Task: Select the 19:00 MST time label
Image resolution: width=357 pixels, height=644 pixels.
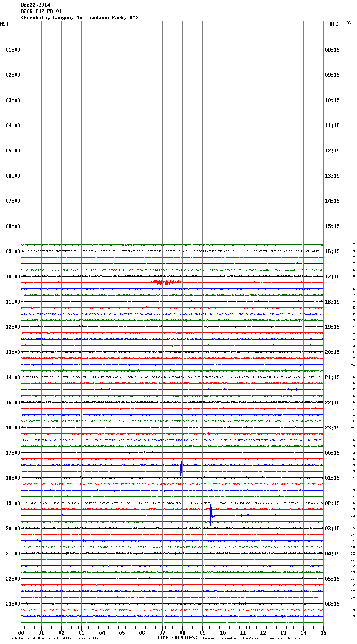Action: 13,503
